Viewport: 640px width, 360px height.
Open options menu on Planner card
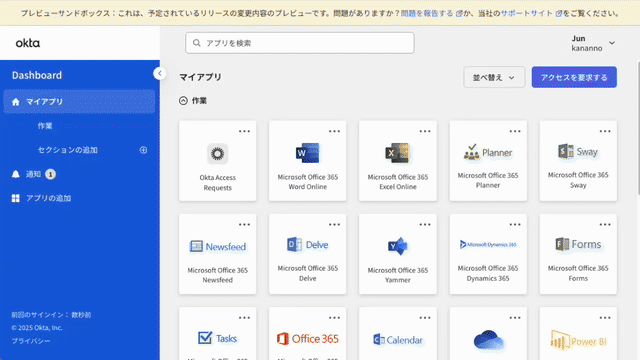tap(515, 131)
